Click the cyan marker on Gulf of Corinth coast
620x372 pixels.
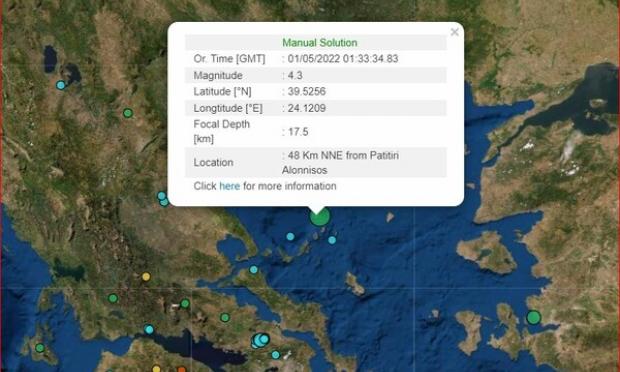coord(149,329)
